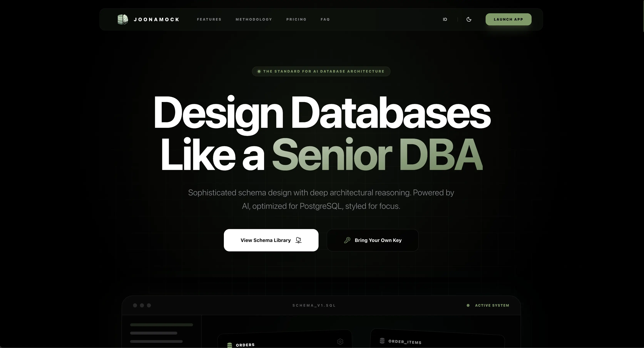Click the green database icon next to Orders
The image size is (644, 348).
tap(229, 345)
